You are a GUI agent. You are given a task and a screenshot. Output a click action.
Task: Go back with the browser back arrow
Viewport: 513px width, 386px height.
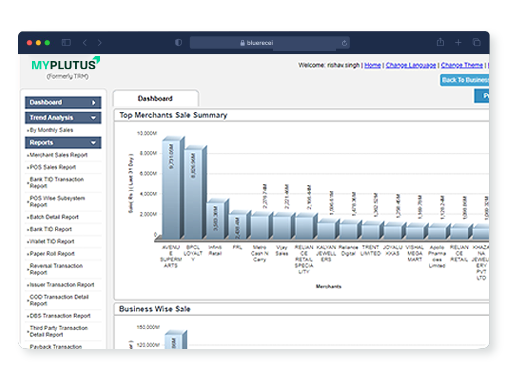pyautogui.click(x=85, y=43)
